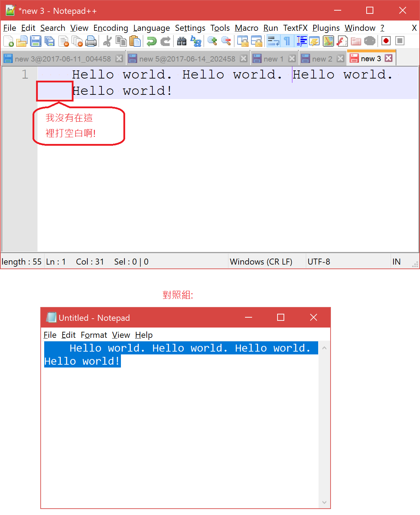
Task: Toggle synchronize vertical scrolling icon
Action: coord(243,41)
